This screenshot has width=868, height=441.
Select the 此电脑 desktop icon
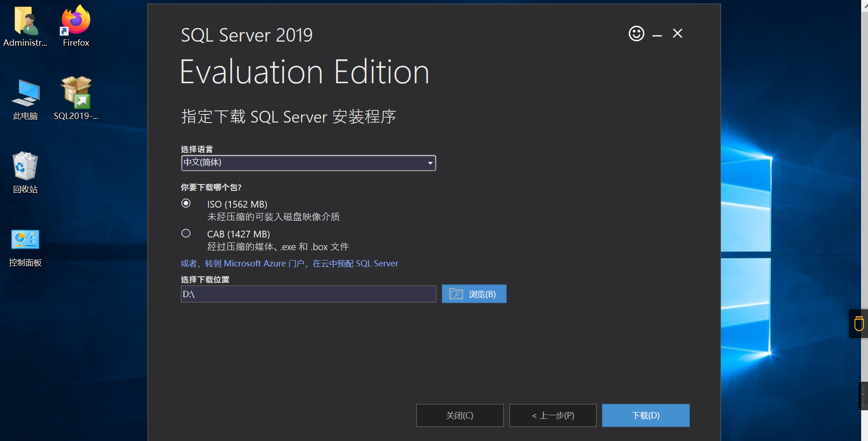pos(25,100)
